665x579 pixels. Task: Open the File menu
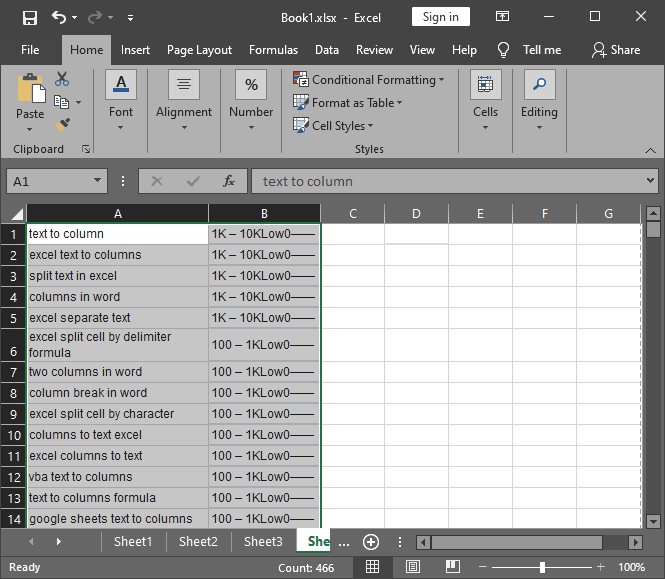[30, 50]
